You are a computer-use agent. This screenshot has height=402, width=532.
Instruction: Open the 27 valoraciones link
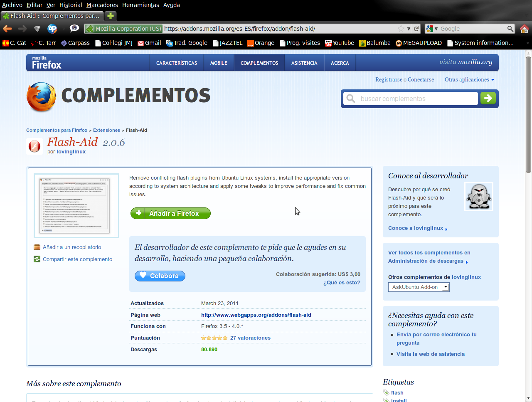click(250, 338)
